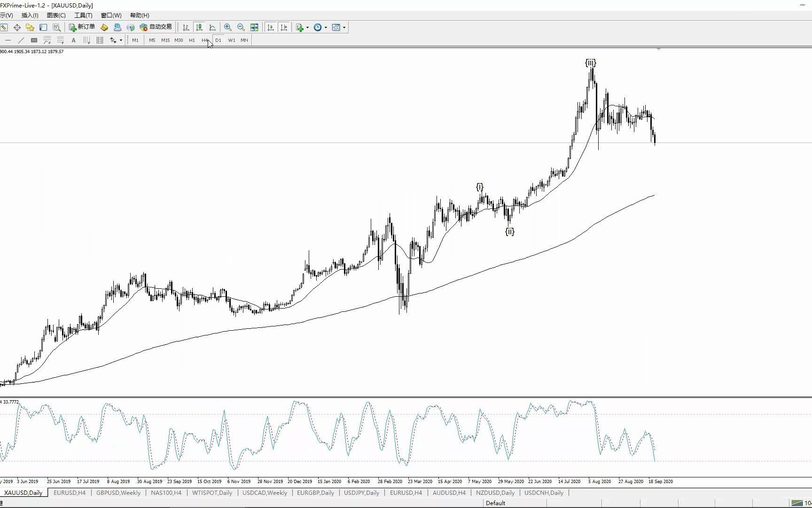Switch to M5 timeframe
The image size is (812, 508).
click(152, 40)
